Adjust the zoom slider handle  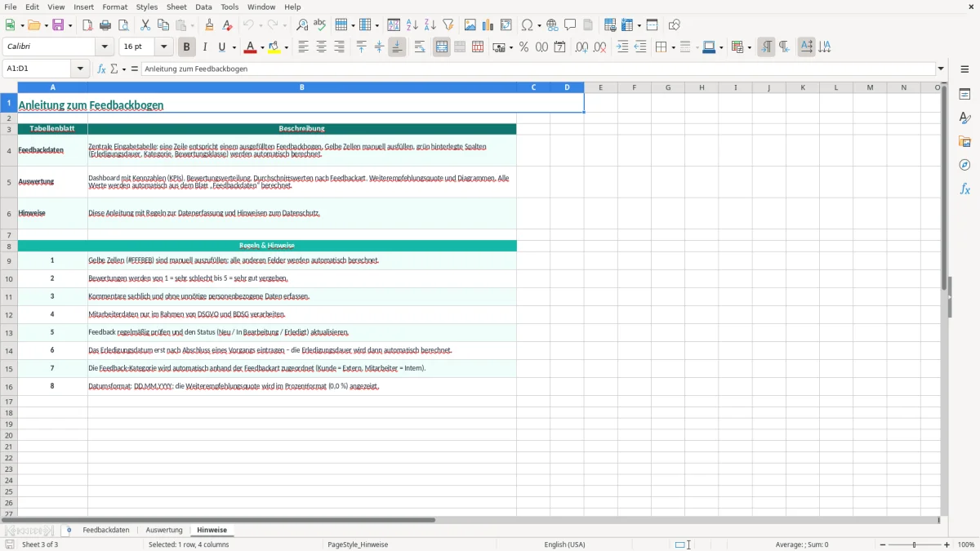pos(915,544)
